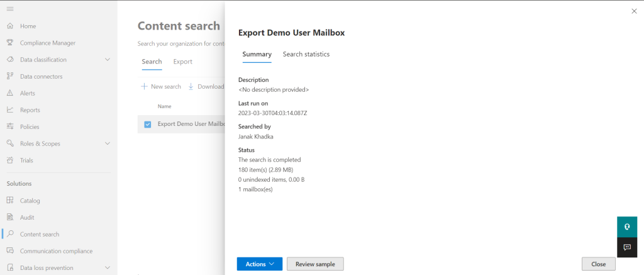The image size is (644, 275).
Task: Click the Catalog grid icon
Action: [x=11, y=201]
